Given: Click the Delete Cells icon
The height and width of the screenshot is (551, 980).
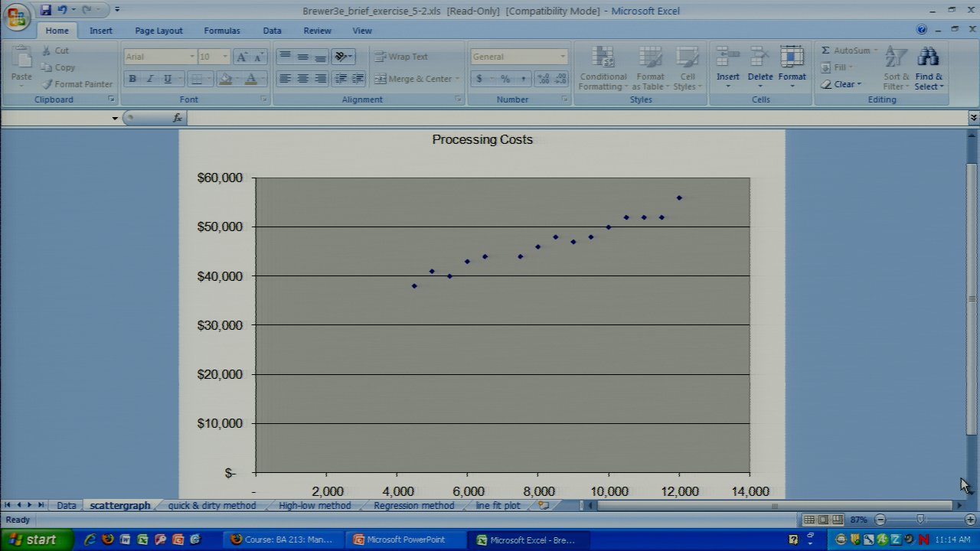Looking at the screenshot, I should click(759, 57).
